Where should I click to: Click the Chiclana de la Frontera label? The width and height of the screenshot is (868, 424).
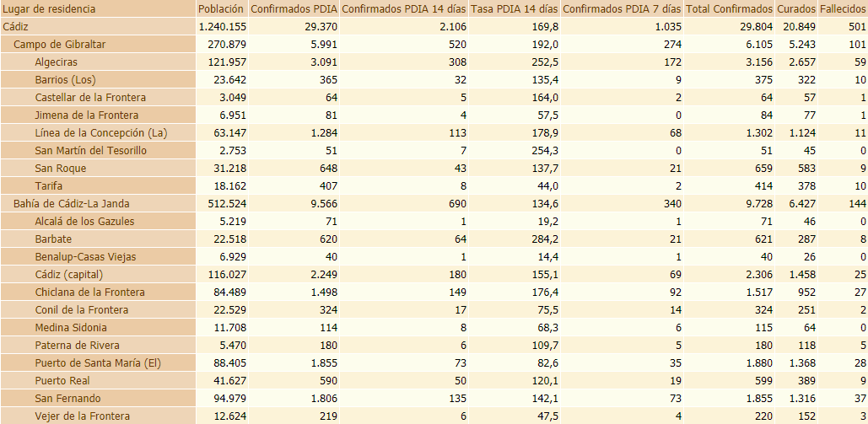(x=90, y=292)
